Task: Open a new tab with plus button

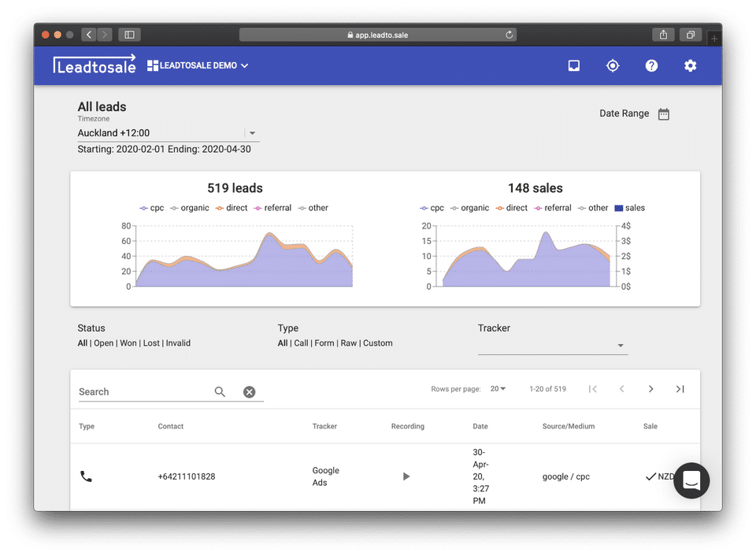Action: pyautogui.click(x=714, y=38)
